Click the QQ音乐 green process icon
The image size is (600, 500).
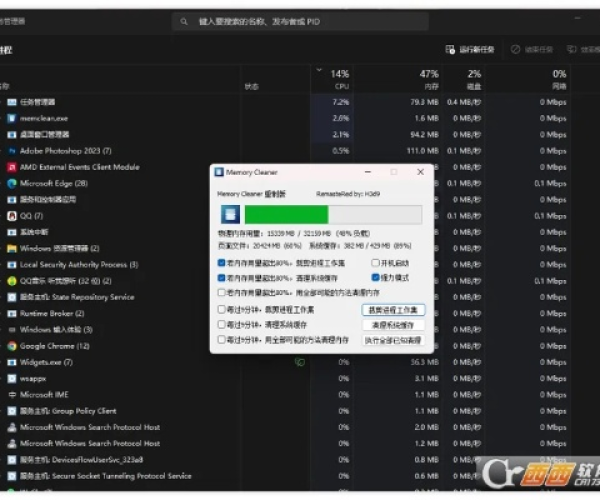coord(12,281)
